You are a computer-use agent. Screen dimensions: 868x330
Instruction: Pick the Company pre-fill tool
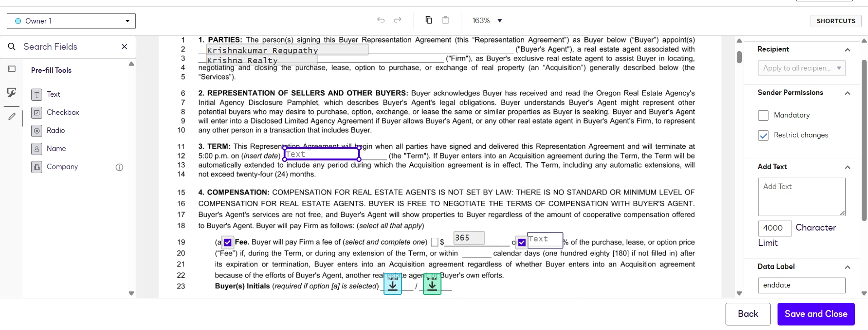(55, 167)
